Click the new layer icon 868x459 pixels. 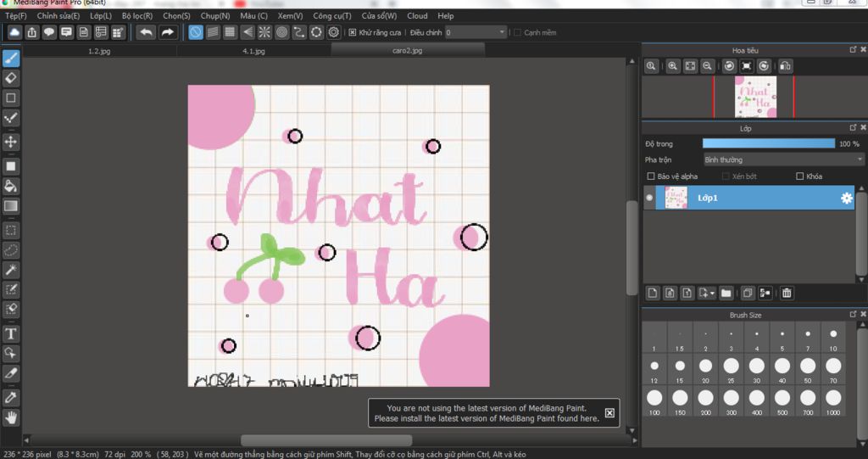[653, 293]
